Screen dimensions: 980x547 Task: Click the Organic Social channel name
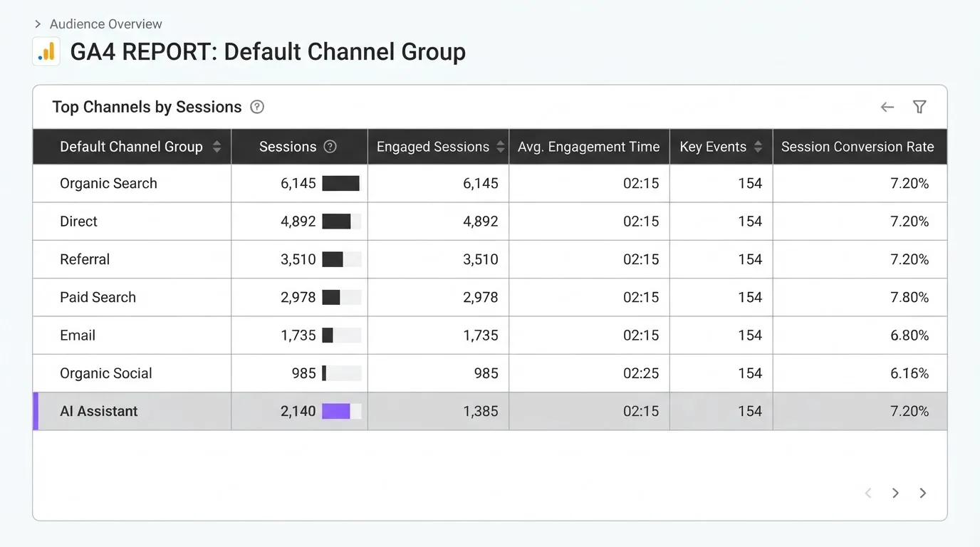tap(106, 373)
